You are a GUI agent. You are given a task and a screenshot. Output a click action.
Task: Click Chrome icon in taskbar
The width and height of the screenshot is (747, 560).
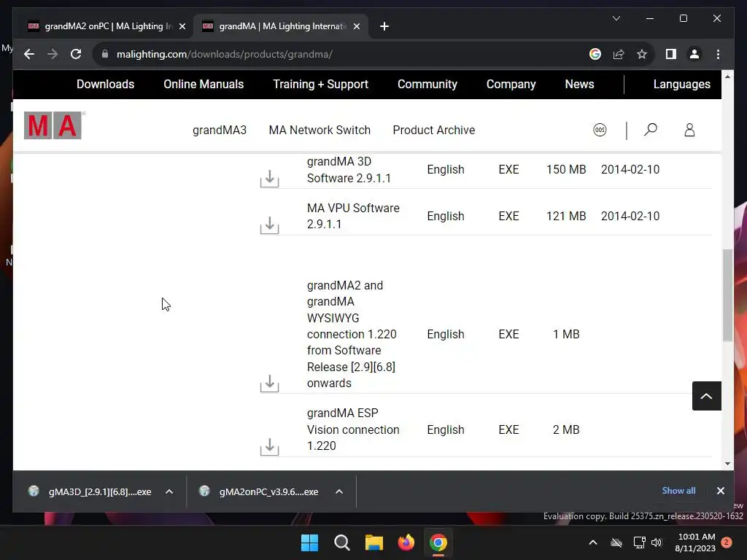[x=438, y=542]
